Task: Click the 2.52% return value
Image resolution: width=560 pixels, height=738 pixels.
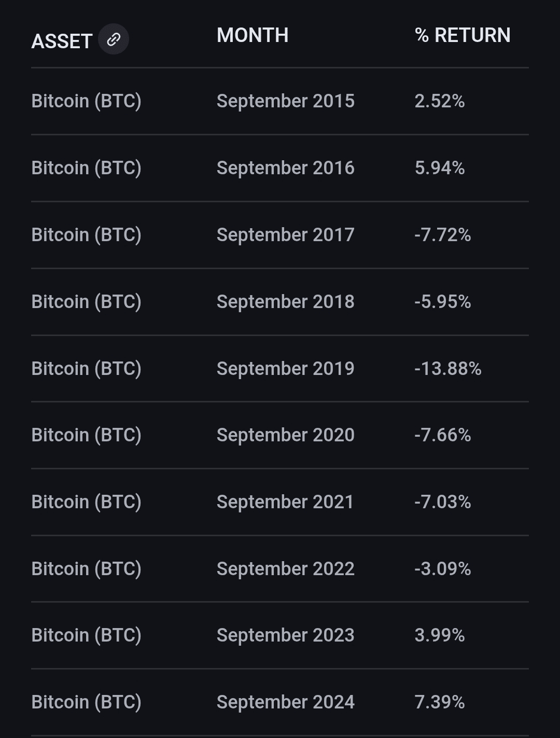Action: 440,101
